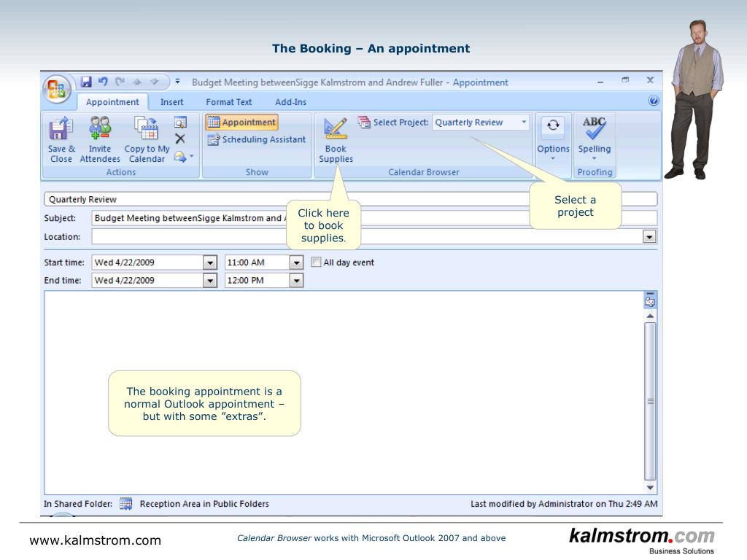The width and height of the screenshot is (747, 560).
Task: Click the Select Project icon
Action: click(365, 122)
